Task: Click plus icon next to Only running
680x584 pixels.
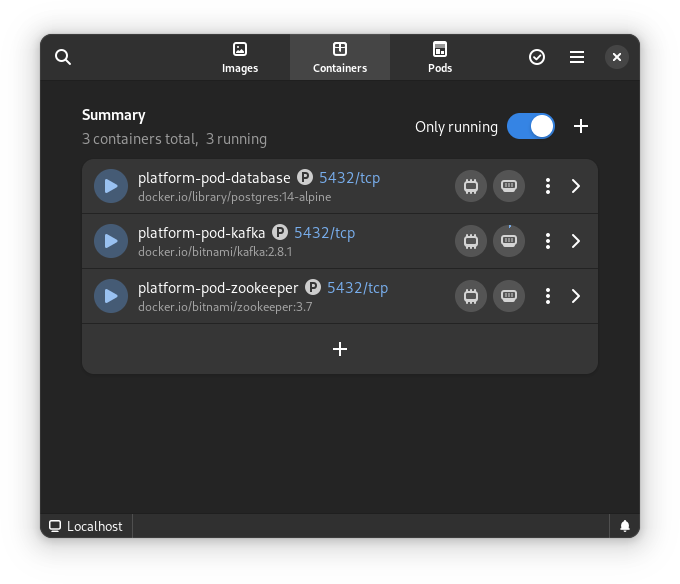Action: 581,126
